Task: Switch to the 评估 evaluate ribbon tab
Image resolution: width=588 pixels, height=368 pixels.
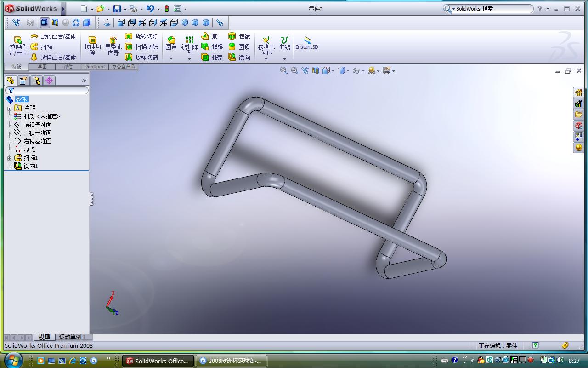Action: (68, 67)
